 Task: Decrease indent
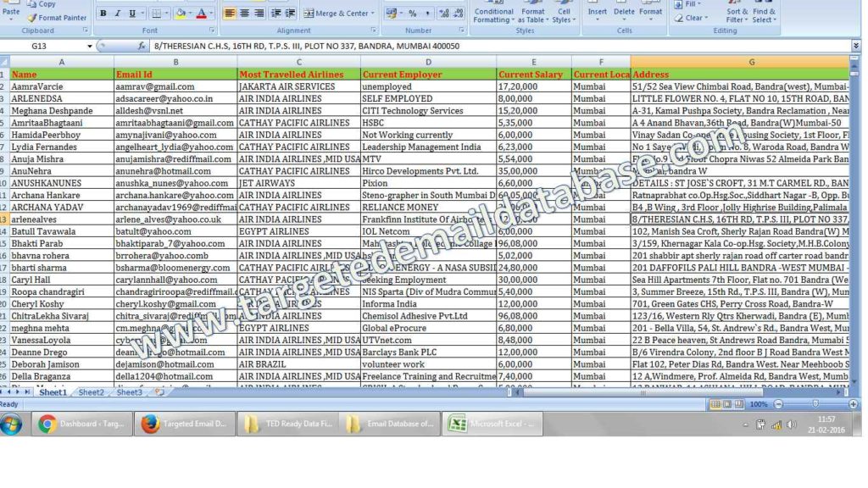click(275, 14)
